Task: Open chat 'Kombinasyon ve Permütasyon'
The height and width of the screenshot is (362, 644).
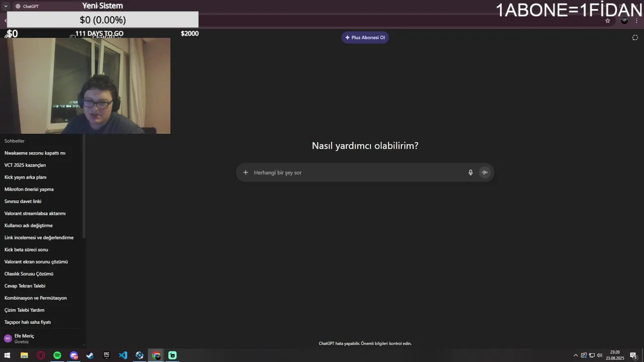Action: (35, 298)
